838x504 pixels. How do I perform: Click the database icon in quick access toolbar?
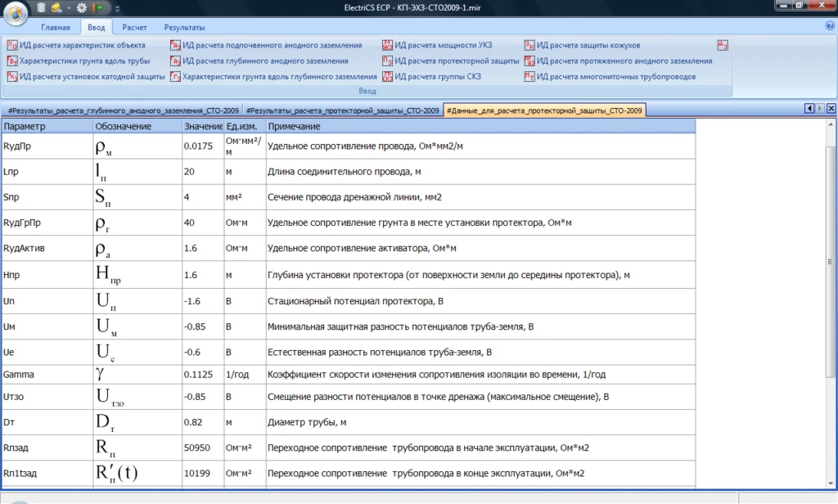pos(42,7)
